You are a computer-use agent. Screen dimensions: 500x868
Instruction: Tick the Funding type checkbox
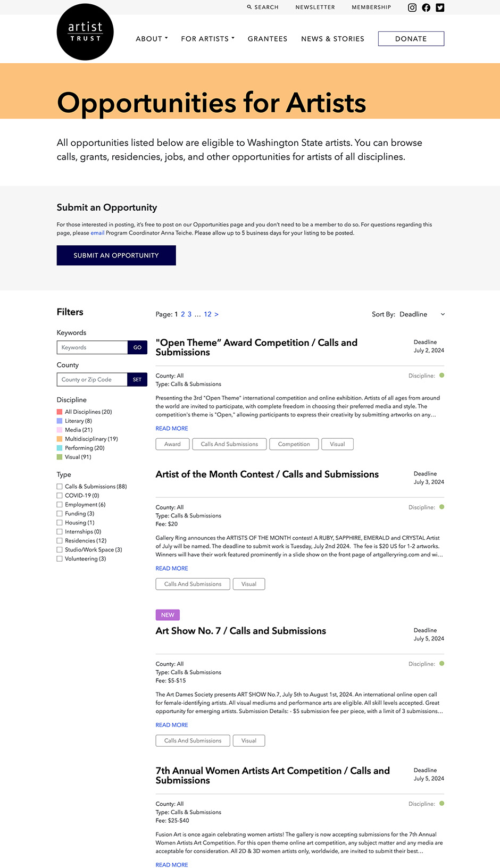(60, 514)
